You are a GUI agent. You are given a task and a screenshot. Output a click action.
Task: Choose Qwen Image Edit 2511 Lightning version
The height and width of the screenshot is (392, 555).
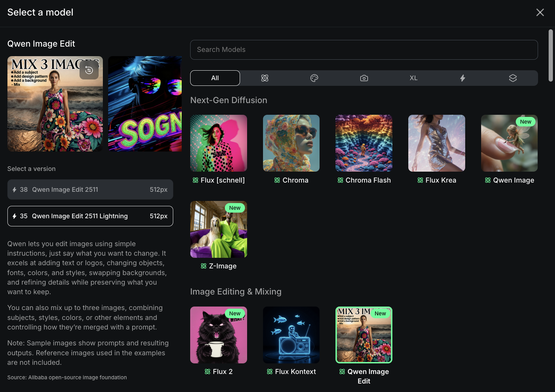click(x=90, y=216)
